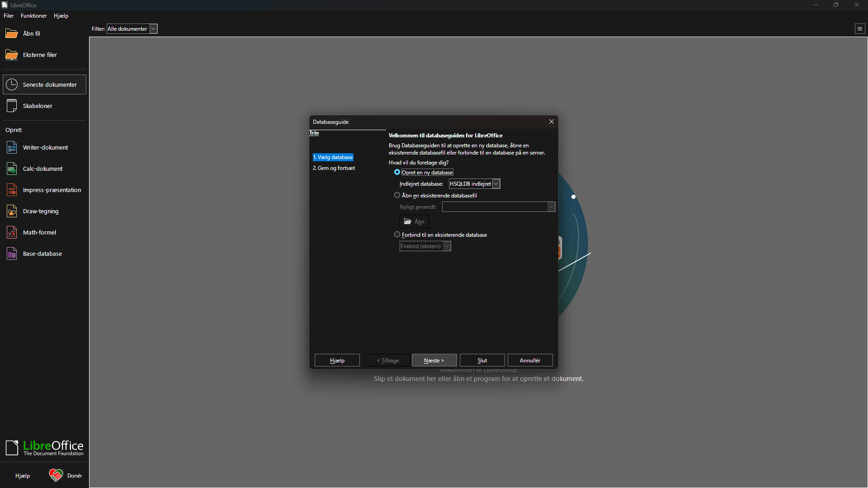Image resolution: width=868 pixels, height=488 pixels.
Task: Select 'Forbind til en eksisterende database'
Action: [x=397, y=235]
